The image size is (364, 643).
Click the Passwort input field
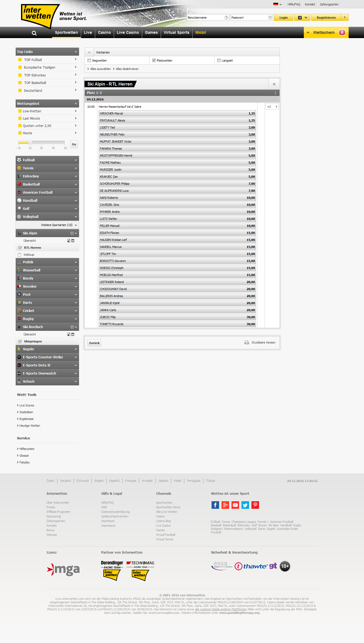click(x=251, y=18)
